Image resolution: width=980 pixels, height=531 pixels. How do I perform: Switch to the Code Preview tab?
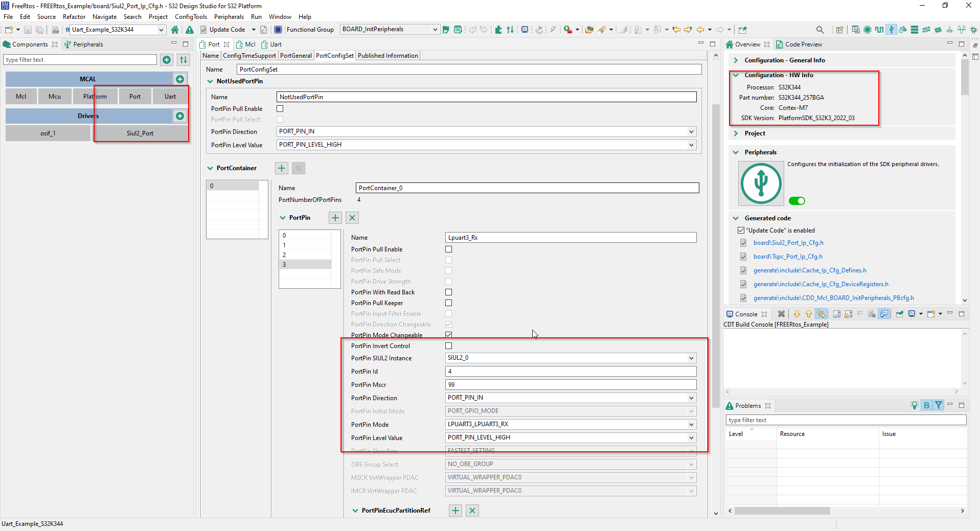click(x=799, y=44)
